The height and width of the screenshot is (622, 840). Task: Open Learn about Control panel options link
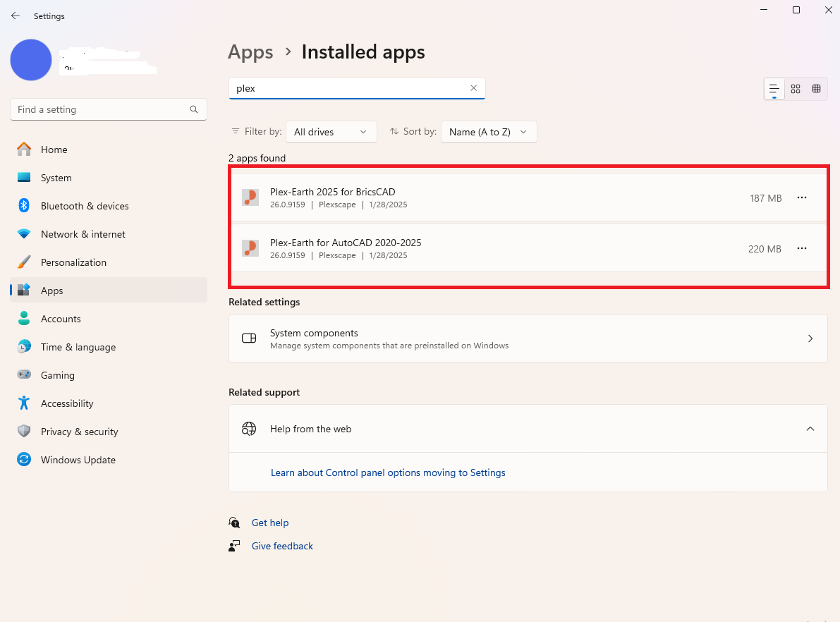click(x=388, y=472)
